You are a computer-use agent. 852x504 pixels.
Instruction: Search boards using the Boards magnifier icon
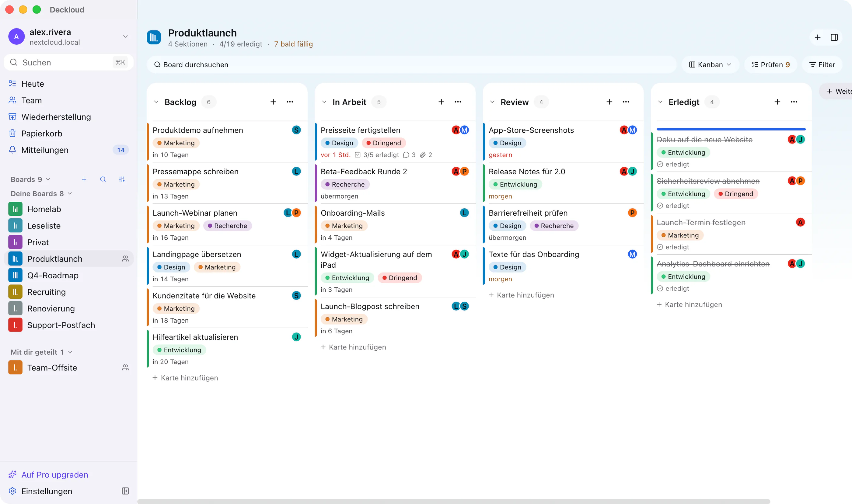103,179
